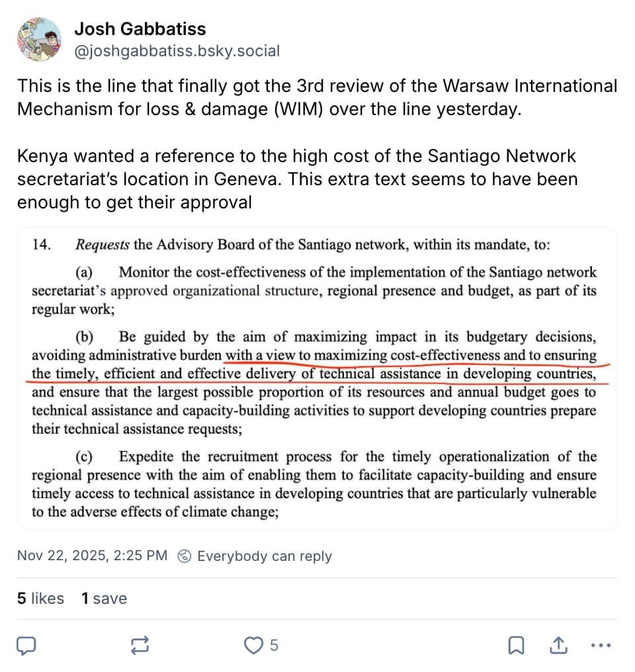Image resolution: width=635 pixels, height=672 pixels.
Task: Click the Nov 22, 2025 timestamp
Action: click(92, 556)
